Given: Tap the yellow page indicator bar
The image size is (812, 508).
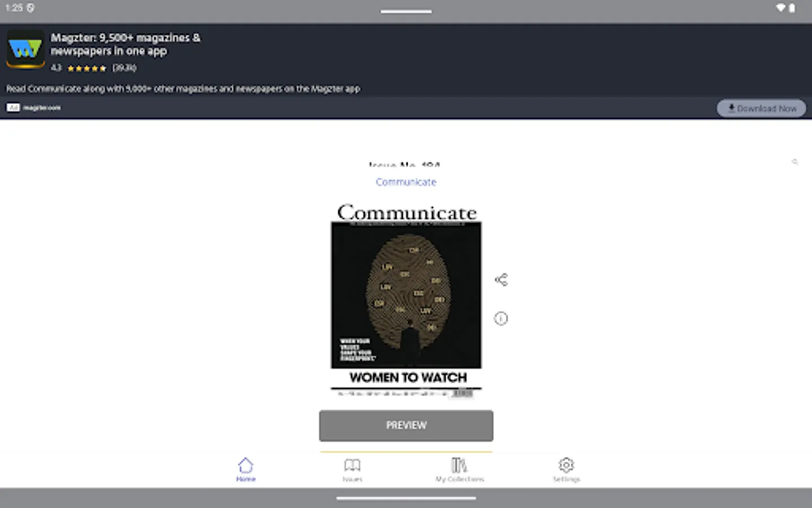Looking at the screenshot, I should [x=405, y=452].
